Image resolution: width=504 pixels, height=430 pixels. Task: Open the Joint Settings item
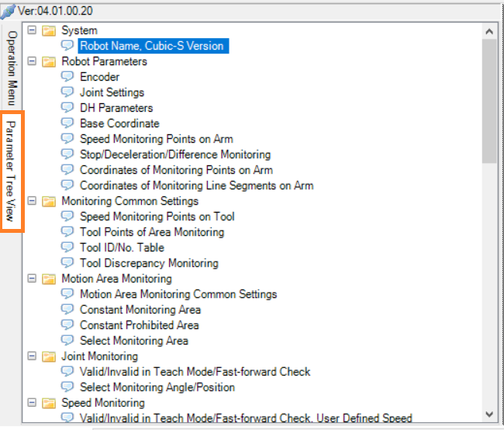tap(112, 92)
